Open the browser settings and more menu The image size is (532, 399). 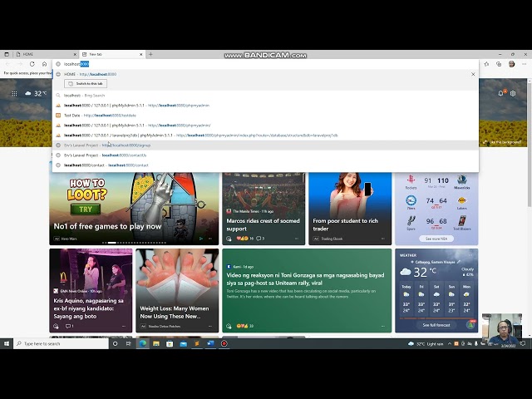(525, 64)
